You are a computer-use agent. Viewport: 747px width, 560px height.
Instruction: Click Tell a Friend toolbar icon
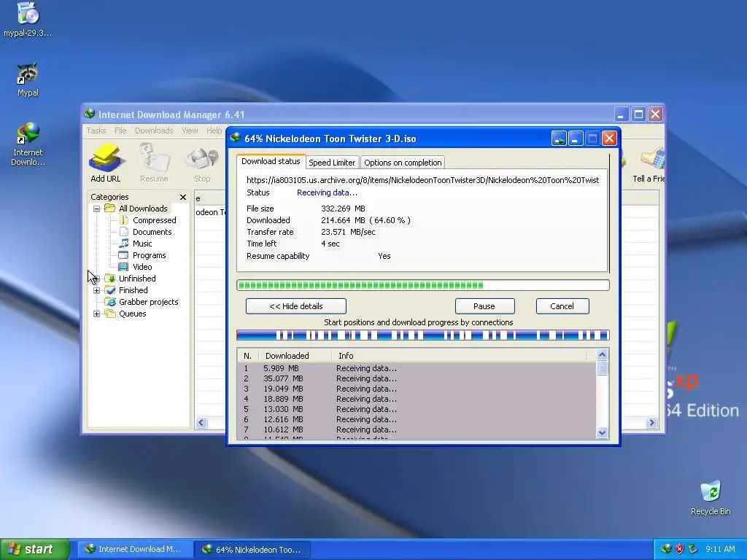(x=649, y=164)
